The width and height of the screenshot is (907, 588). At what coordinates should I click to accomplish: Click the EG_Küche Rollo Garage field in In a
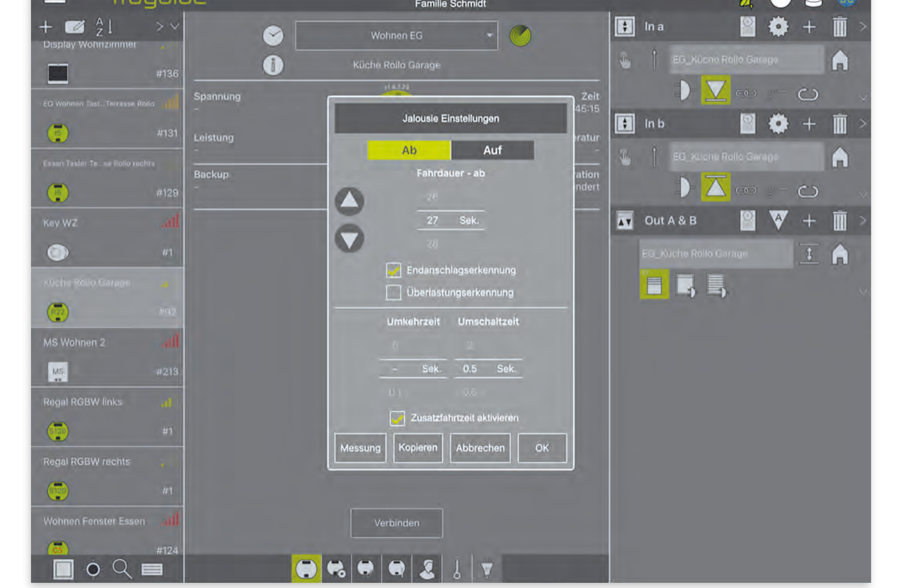pos(746,60)
